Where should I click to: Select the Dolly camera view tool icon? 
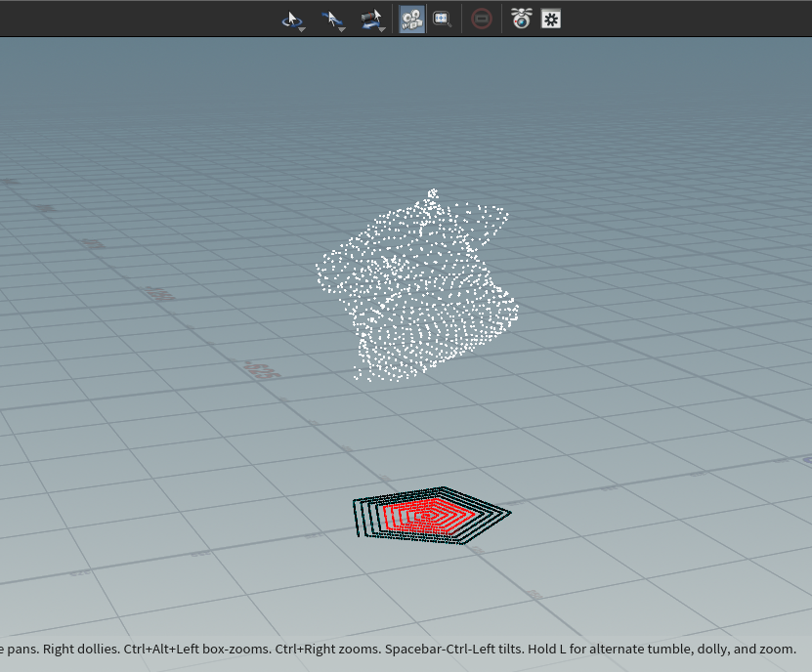(x=370, y=19)
